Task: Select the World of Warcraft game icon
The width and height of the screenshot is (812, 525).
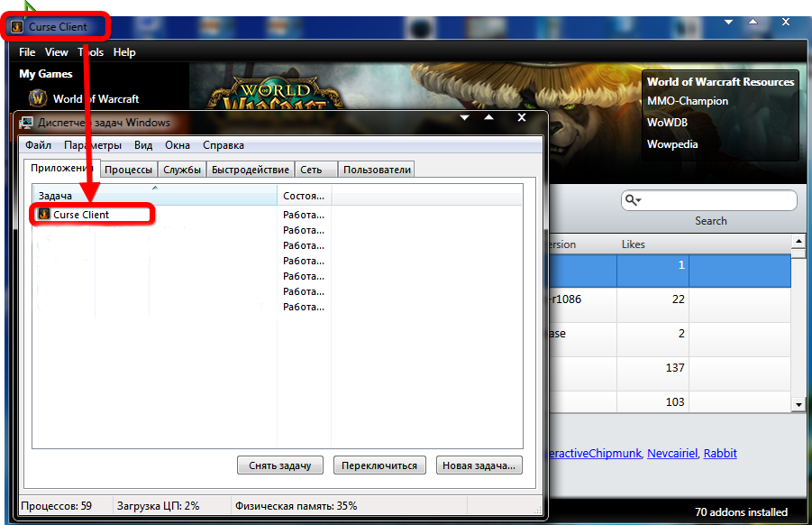Action: [x=38, y=98]
